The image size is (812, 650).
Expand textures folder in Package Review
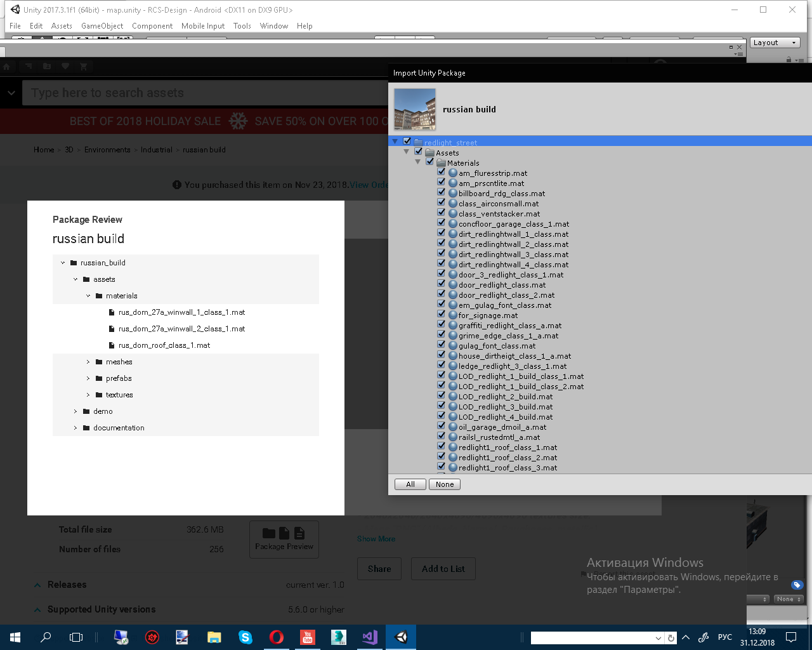[88, 395]
